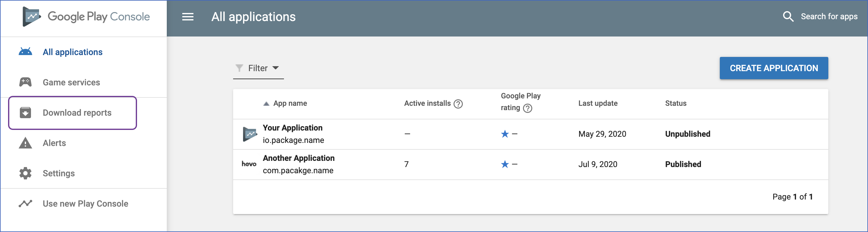Click the Status column header
The image size is (868, 232).
pos(675,104)
